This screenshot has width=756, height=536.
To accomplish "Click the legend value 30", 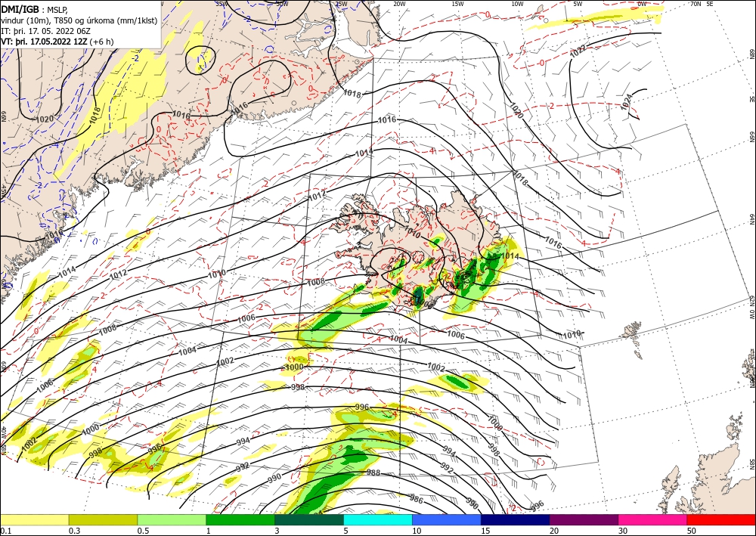I will point(623,531).
